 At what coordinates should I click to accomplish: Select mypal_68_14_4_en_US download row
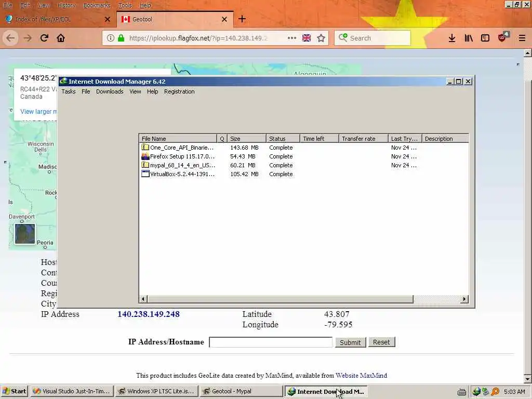303,165
